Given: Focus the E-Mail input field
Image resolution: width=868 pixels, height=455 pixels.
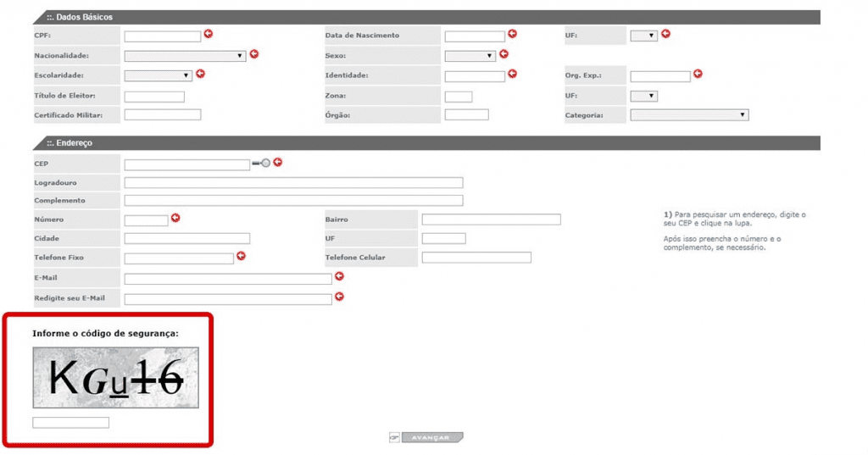Looking at the screenshot, I should tap(228, 279).
